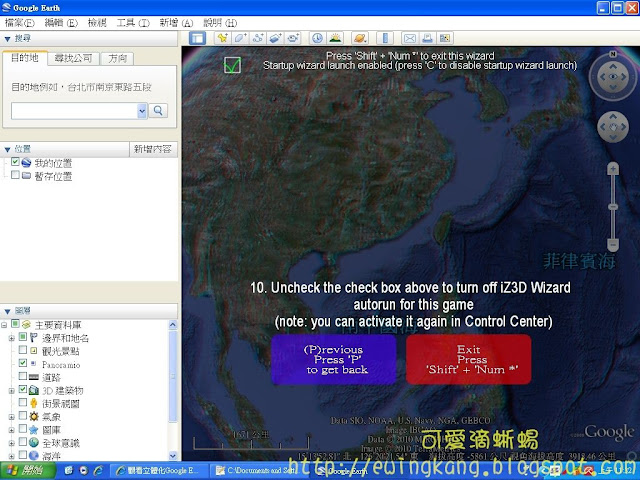Screen dimensions: 640x480
Task: Click the scroll down arrow in layers panel
Action: 173,456
